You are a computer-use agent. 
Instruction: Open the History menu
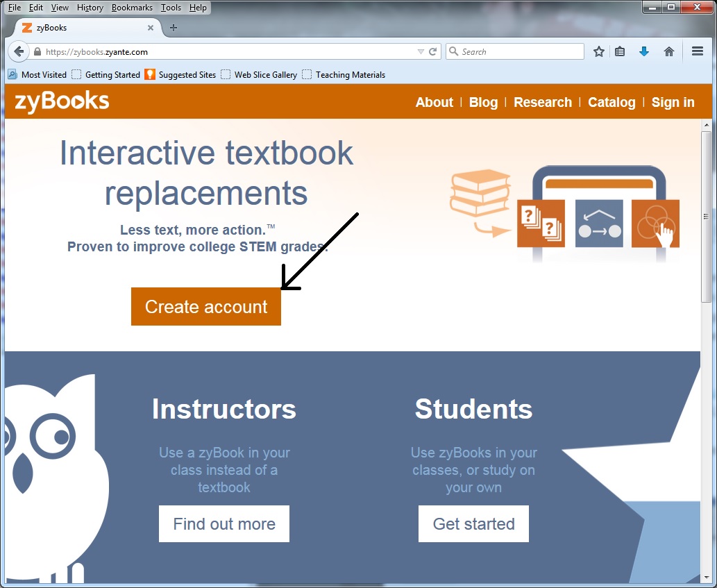pos(90,8)
